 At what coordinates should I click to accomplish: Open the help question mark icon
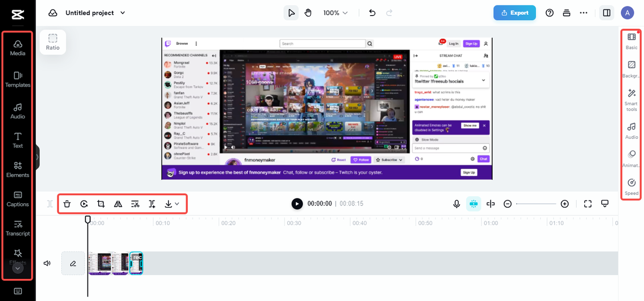pyautogui.click(x=549, y=13)
